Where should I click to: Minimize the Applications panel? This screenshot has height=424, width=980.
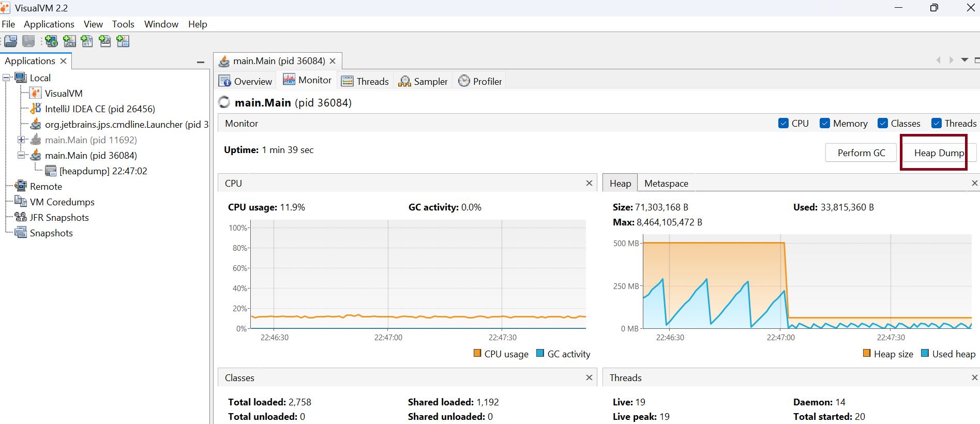point(201,62)
